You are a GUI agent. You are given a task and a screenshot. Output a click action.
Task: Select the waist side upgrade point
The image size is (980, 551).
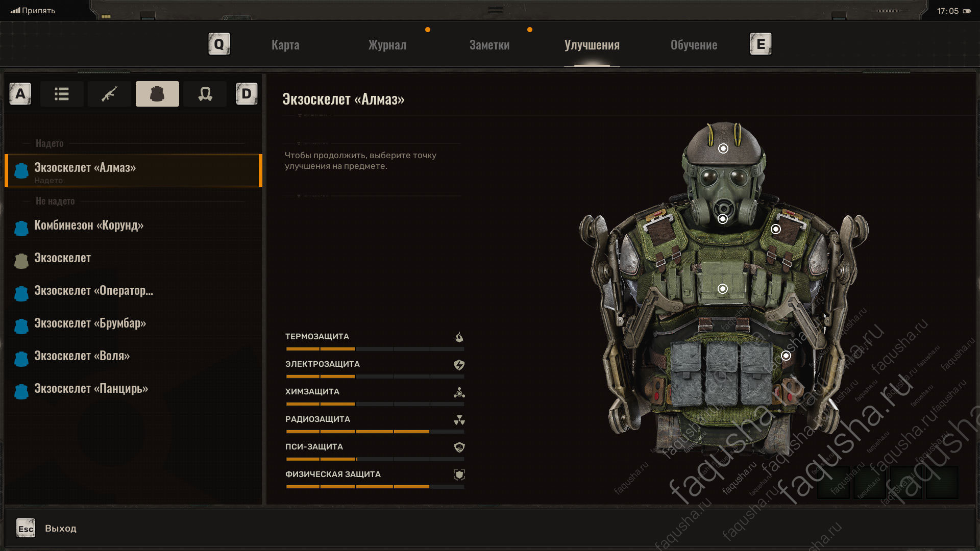point(786,356)
